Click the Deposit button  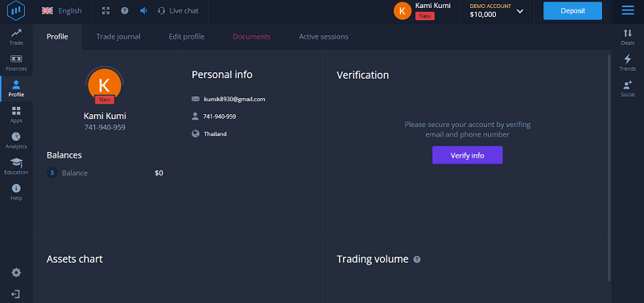click(x=572, y=11)
